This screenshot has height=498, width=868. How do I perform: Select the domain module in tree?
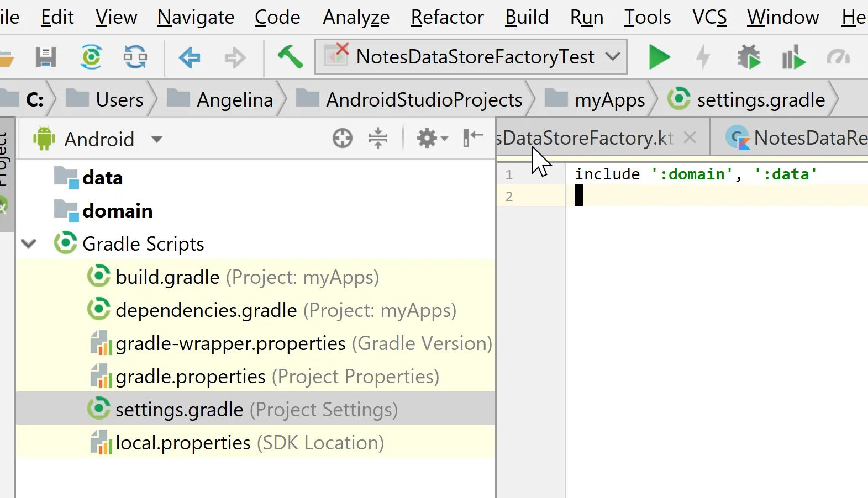click(103, 210)
